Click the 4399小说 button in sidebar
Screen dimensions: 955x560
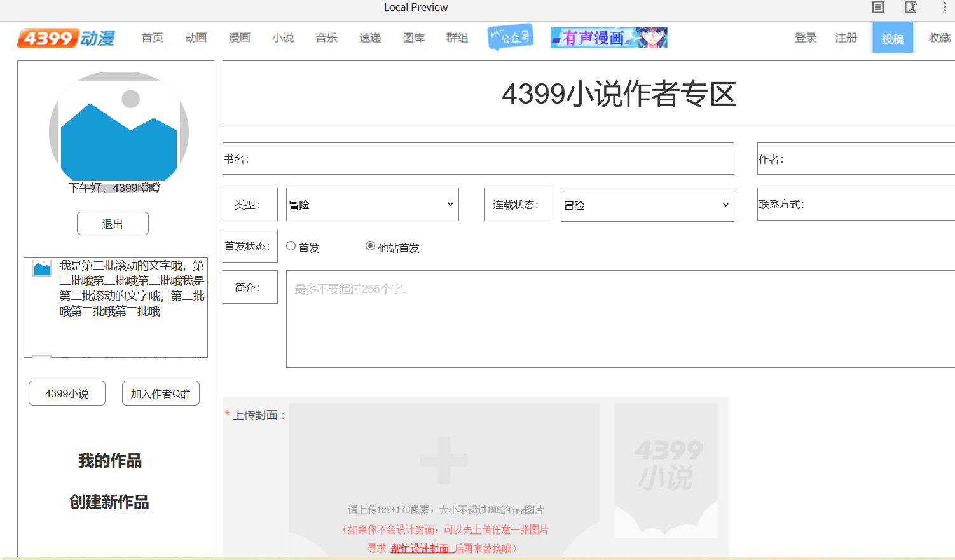pyautogui.click(x=67, y=393)
